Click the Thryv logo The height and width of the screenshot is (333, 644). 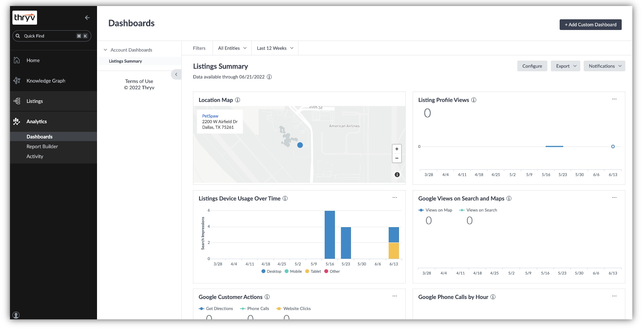[x=25, y=18]
